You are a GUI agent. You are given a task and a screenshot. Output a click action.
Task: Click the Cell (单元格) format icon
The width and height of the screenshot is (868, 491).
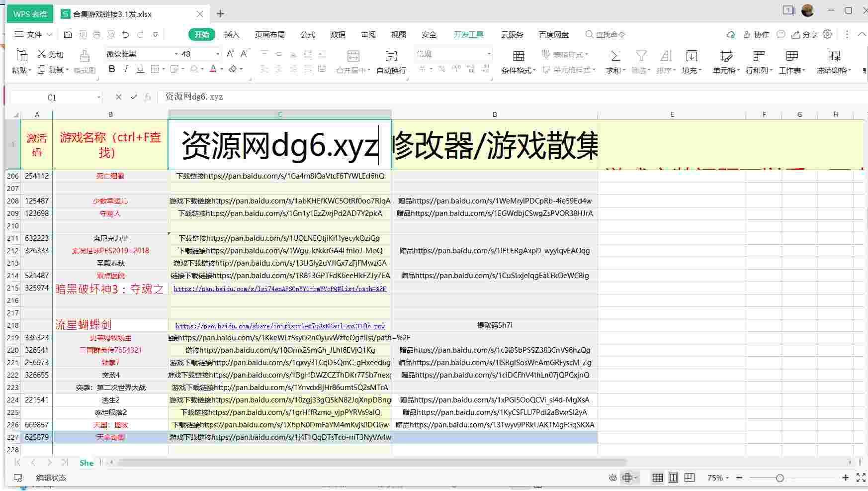[x=726, y=55]
